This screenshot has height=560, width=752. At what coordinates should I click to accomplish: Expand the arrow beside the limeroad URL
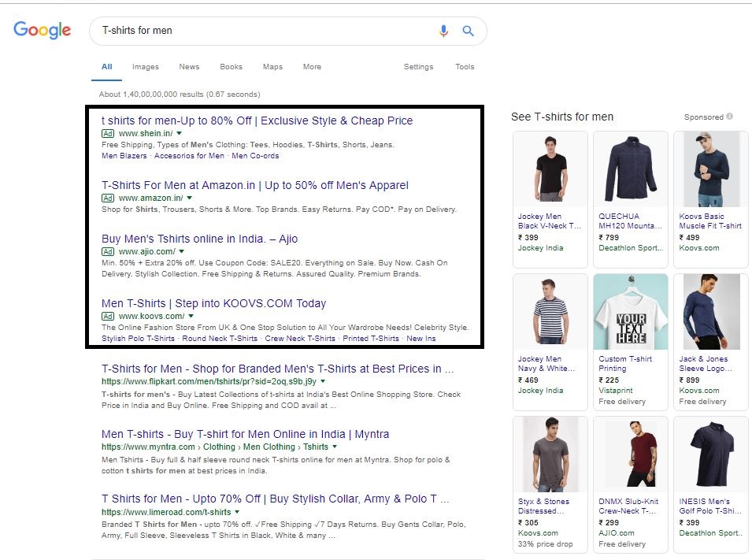[x=237, y=512]
